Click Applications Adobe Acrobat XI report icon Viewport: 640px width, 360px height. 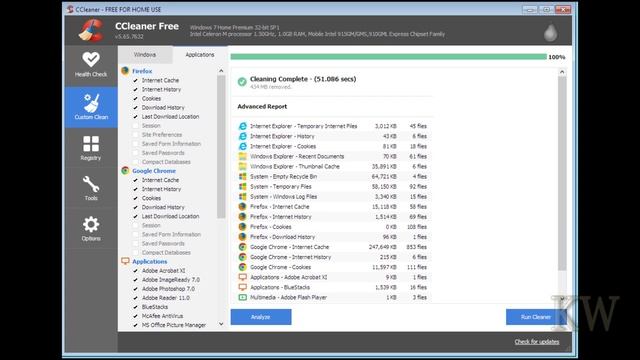(242, 277)
